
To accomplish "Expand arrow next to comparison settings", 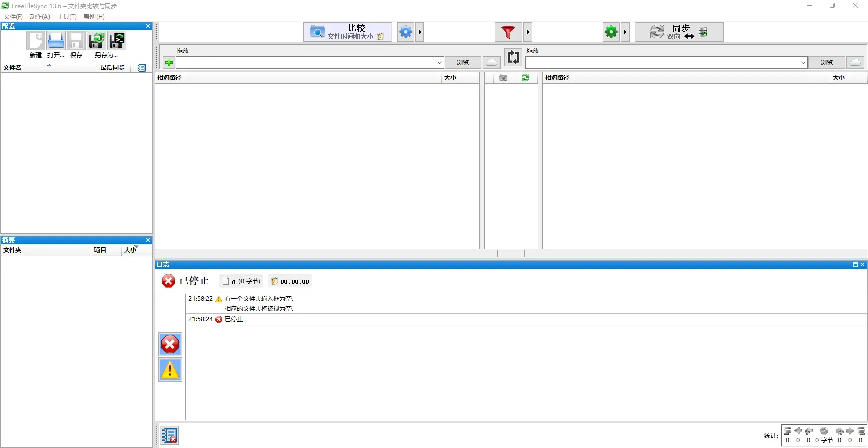I will 420,32.
